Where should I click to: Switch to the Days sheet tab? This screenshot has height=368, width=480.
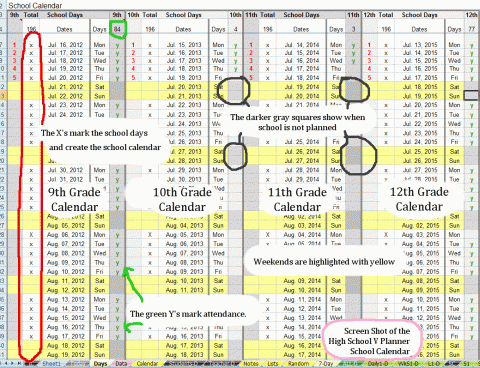point(100,364)
